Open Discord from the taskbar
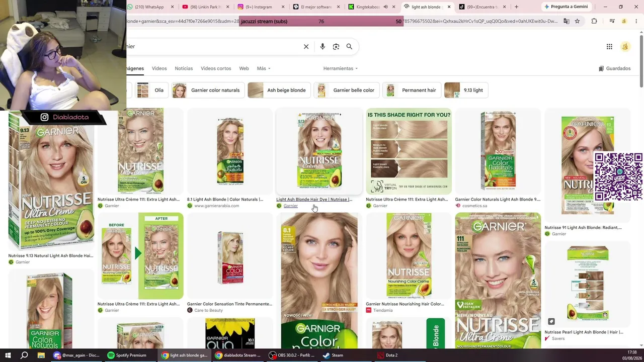Screen dimensions: 644x362 [77, 355]
